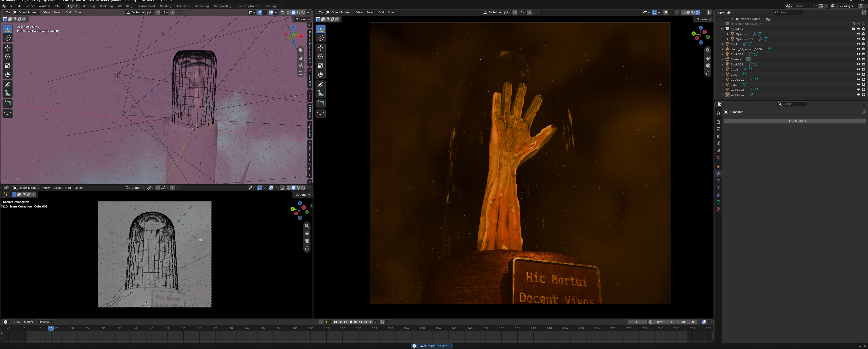Screen dimensions: 868x349
Task: Open the Render properties tab icon
Action: (718, 122)
